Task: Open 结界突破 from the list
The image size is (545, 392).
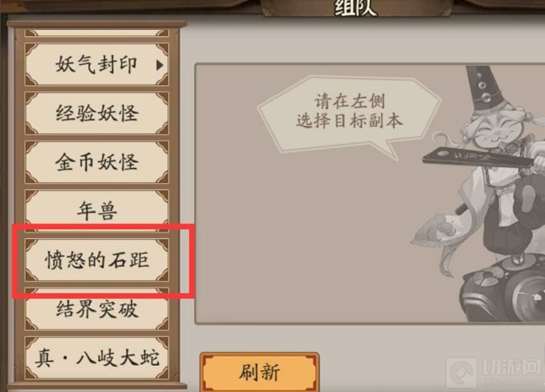Action: (x=97, y=309)
